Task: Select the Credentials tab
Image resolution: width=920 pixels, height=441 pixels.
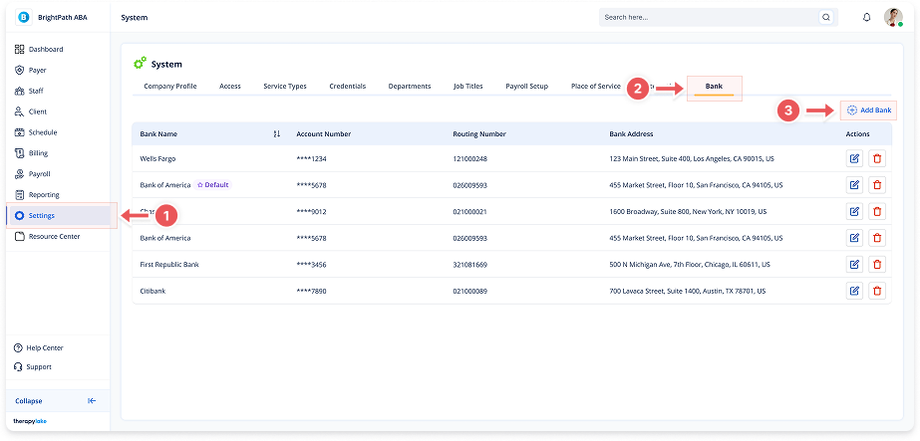Action: point(347,87)
